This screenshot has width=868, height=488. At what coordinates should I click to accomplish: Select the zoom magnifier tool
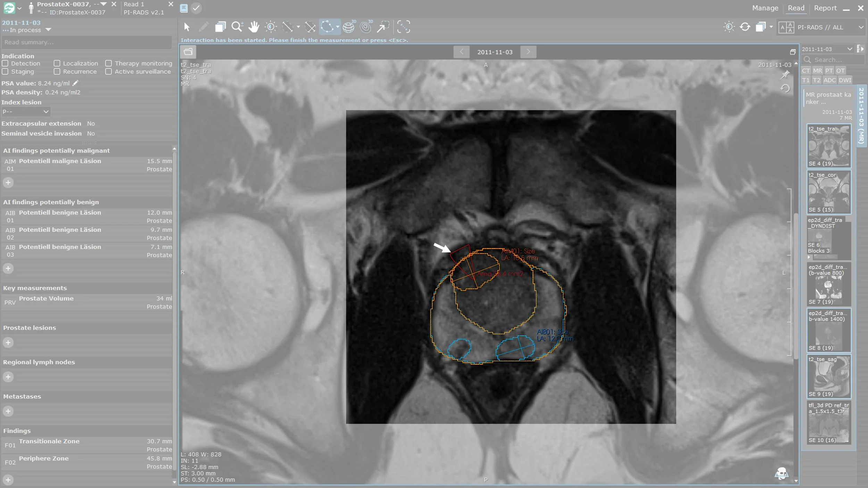pyautogui.click(x=237, y=27)
